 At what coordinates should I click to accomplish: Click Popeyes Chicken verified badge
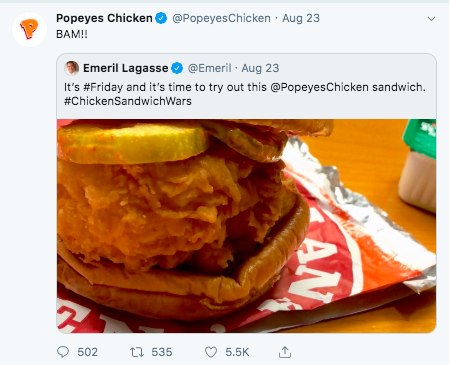click(x=162, y=18)
